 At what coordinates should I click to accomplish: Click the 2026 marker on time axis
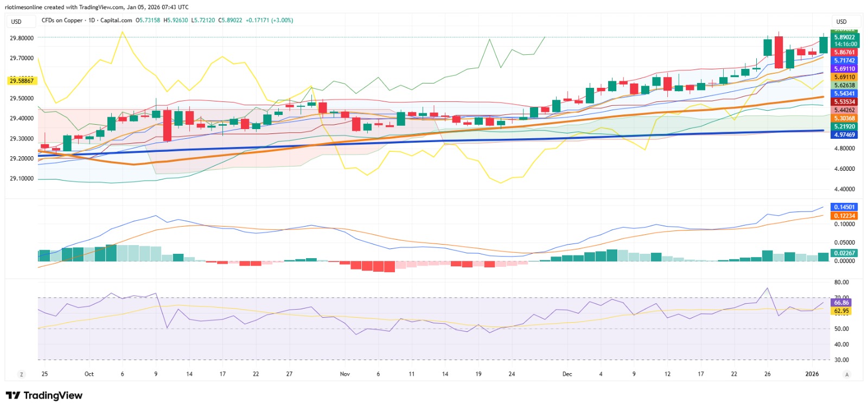tap(812, 374)
